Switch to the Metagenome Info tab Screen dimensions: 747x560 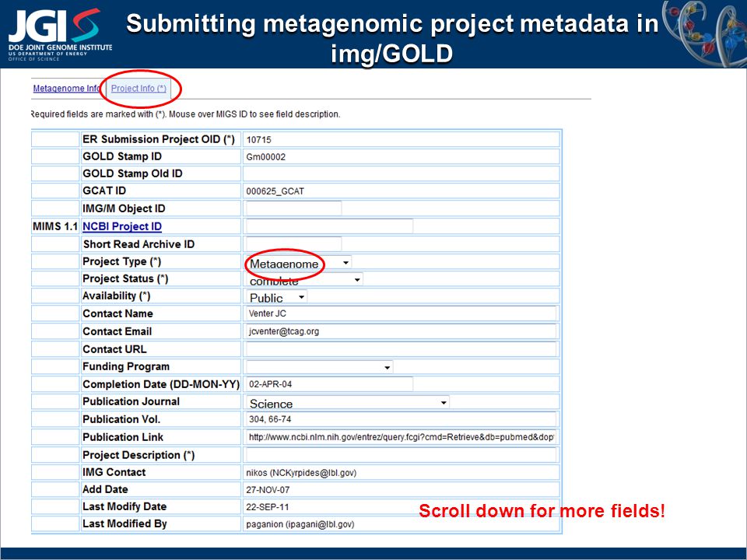67,88
